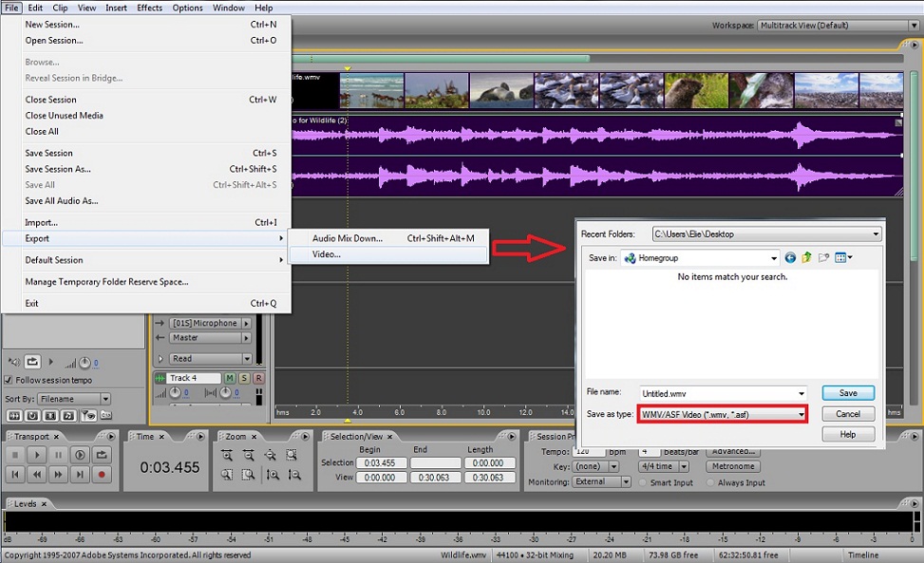Click the eye marker filter icon in Files panel
This screenshot has width=924, height=563.
point(88,416)
